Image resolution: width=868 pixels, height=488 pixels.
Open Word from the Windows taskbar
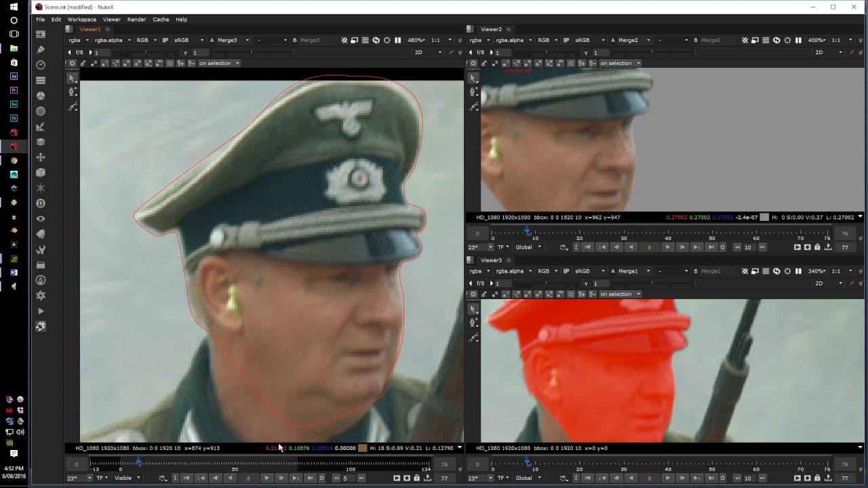pyautogui.click(x=14, y=272)
